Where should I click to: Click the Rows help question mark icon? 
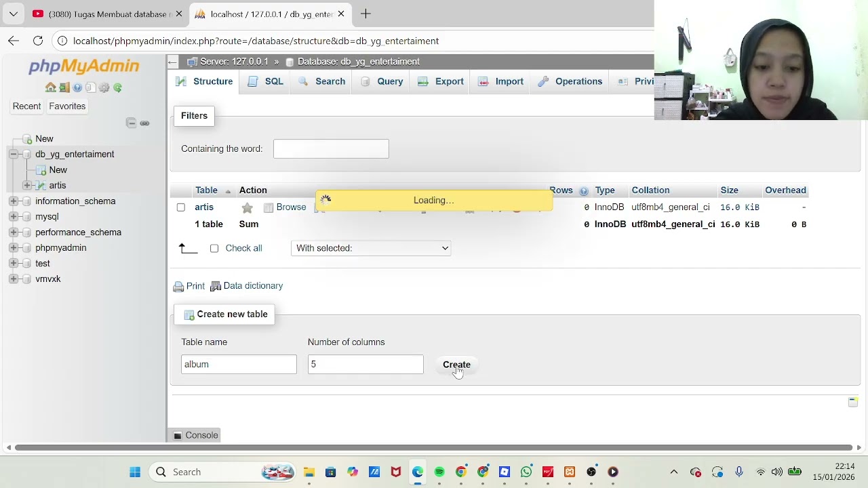(583, 191)
